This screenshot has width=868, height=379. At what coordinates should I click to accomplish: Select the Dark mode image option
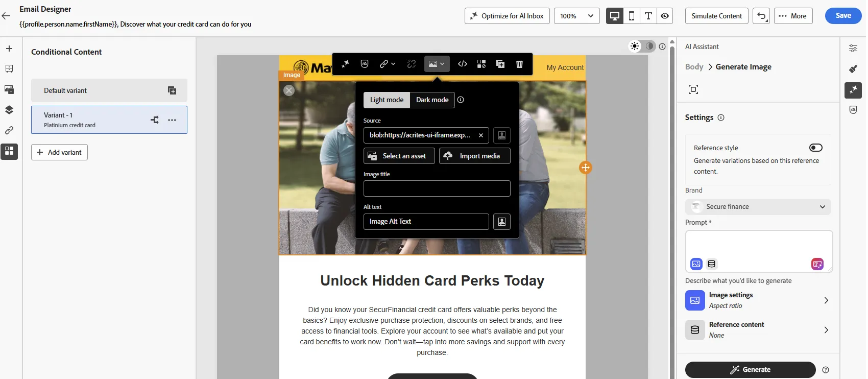(432, 100)
